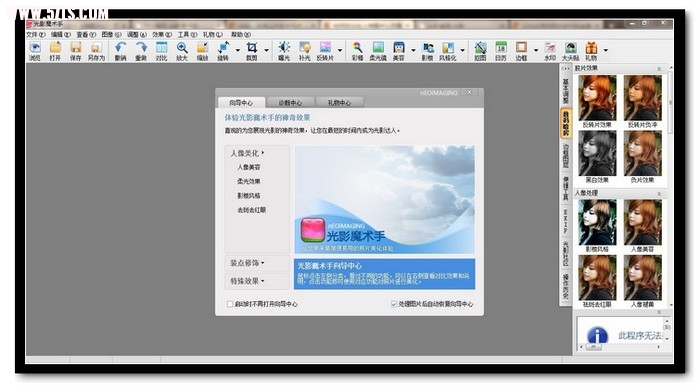Open the 基本调整 sidebar tab

(565, 91)
